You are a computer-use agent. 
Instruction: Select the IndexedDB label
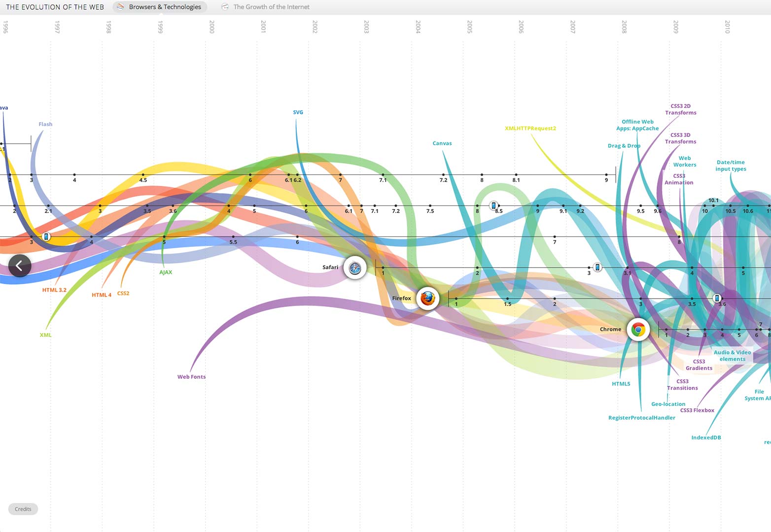(706, 437)
